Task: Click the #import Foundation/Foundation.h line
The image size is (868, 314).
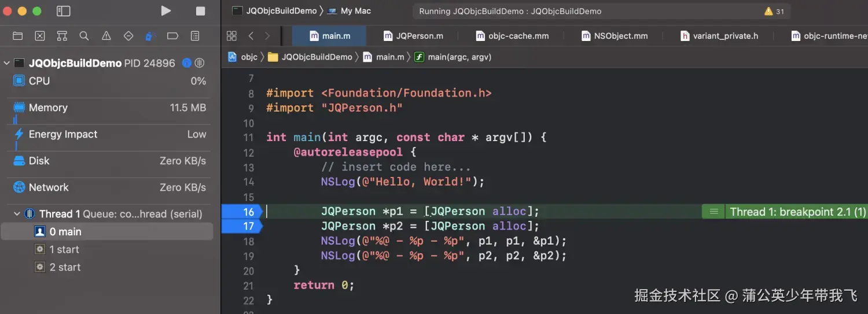Action: 379,93
